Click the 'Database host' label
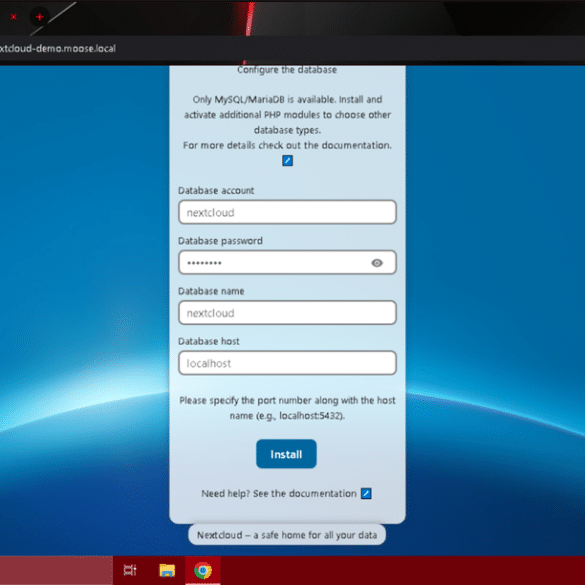Viewport: 585px width, 585px height. coord(209,341)
